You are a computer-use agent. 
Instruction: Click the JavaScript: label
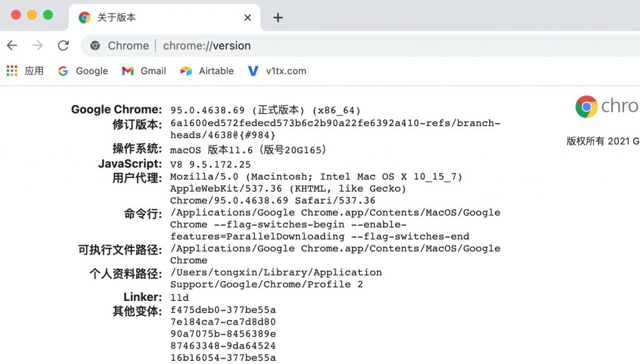click(130, 164)
